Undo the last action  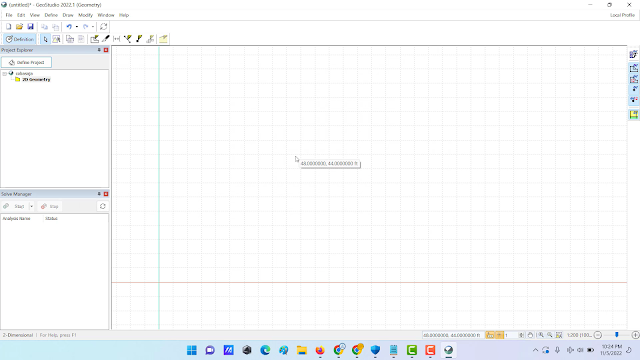coord(69,27)
